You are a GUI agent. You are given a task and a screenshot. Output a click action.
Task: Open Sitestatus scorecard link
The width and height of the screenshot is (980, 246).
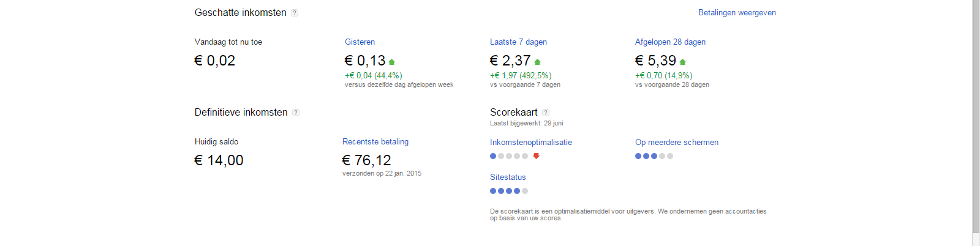tap(508, 177)
